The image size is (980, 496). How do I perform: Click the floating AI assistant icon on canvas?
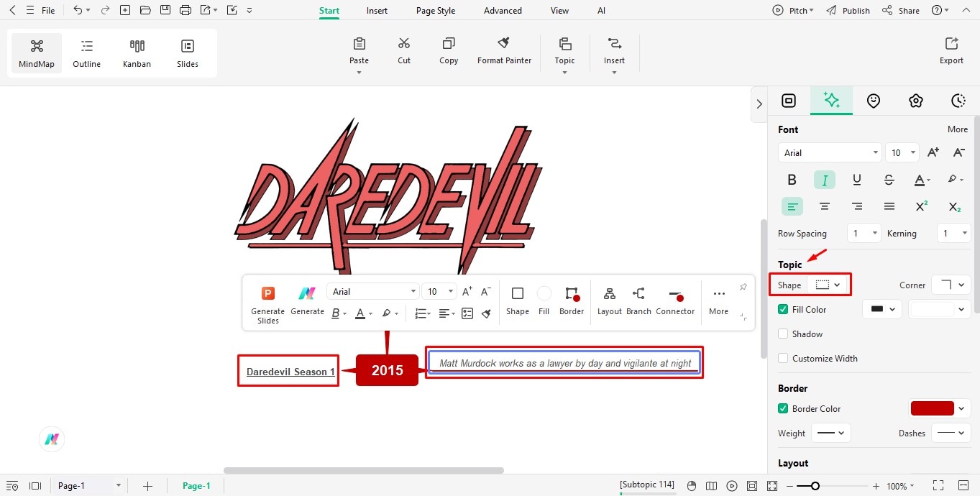[52, 439]
